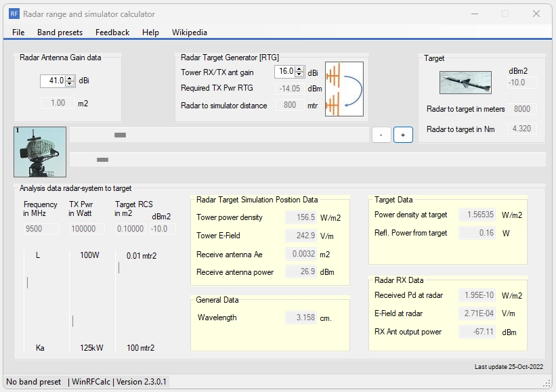Open the Band presets menu
Viewport: 556px width, 392px height.
[61, 32]
